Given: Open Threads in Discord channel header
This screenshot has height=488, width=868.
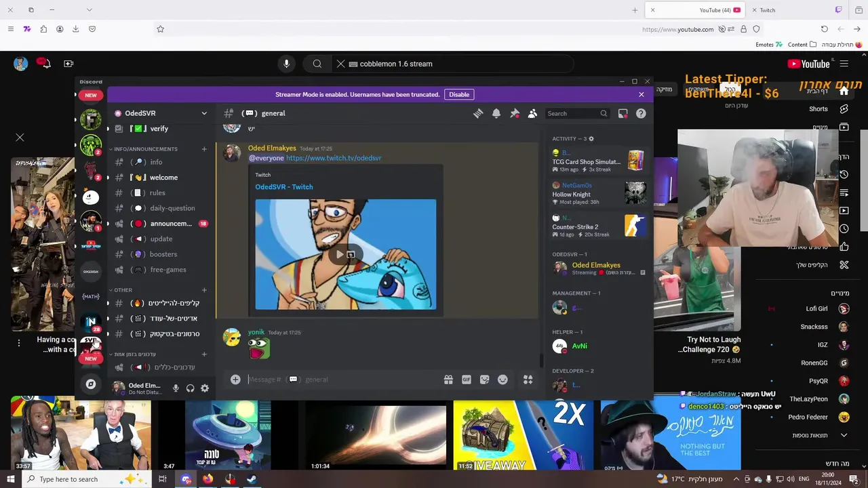Looking at the screenshot, I should pos(478,113).
